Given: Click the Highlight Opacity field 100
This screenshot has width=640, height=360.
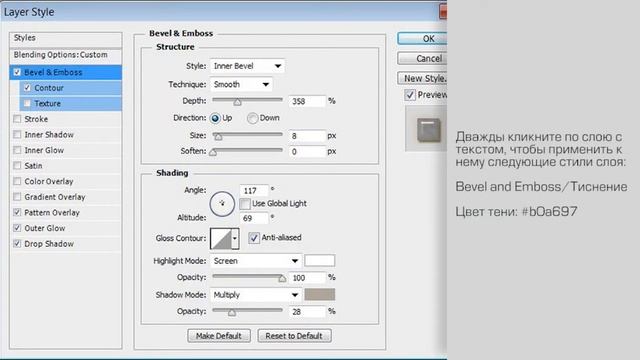Looking at the screenshot, I should pos(308,278).
